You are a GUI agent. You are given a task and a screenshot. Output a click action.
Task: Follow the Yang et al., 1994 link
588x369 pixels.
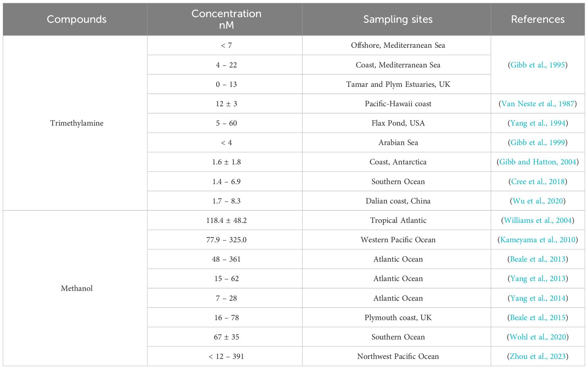(538, 123)
